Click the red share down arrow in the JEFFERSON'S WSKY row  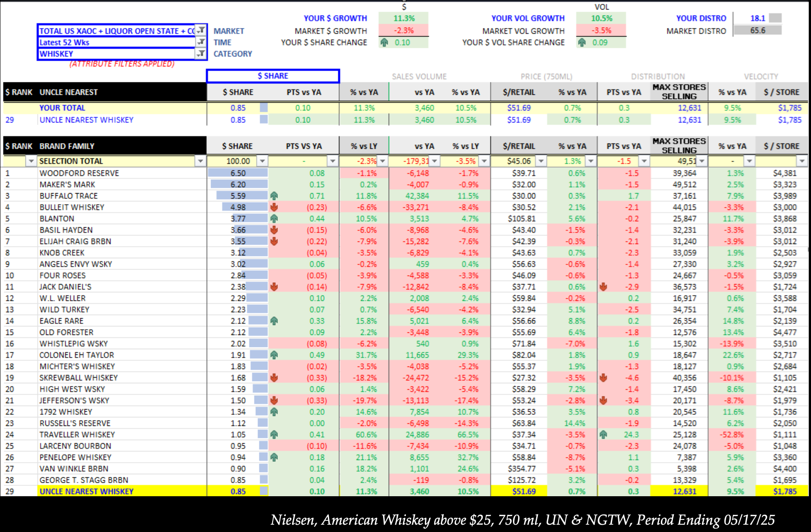274,401
